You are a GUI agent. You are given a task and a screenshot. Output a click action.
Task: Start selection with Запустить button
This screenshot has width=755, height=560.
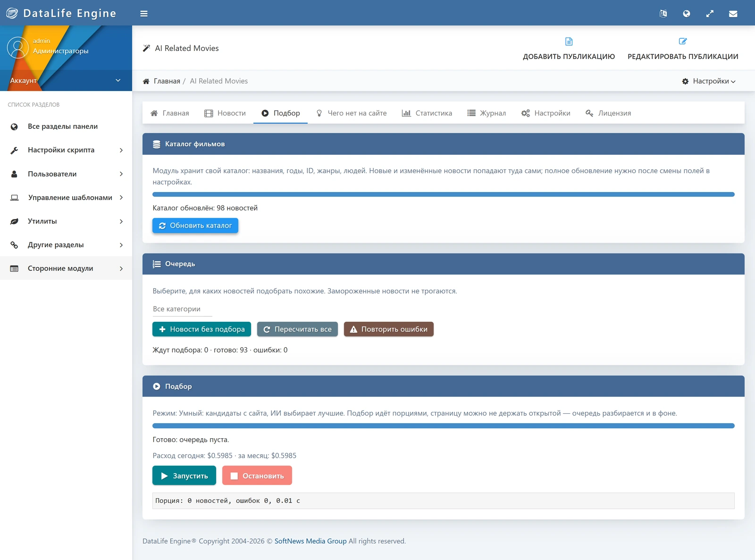tap(184, 476)
